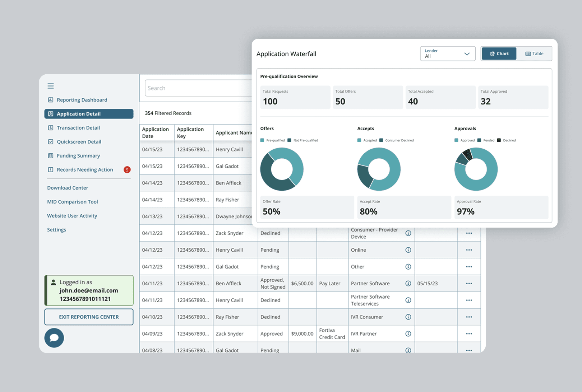The height and width of the screenshot is (392, 582).
Task: Open the Settings menu item
Action: coord(56,229)
